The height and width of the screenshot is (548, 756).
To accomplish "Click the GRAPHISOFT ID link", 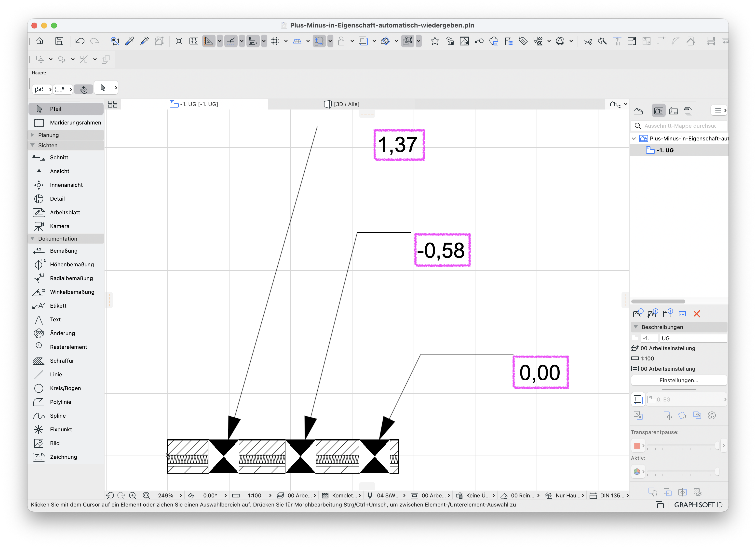I will (698, 505).
